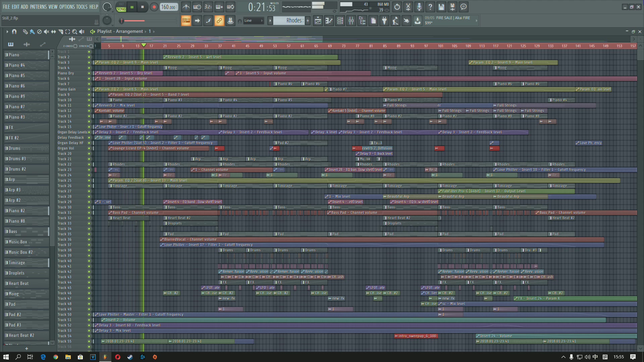The height and width of the screenshot is (362, 644).
Task: Stop playback with the stop button
Action: coord(143,7)
